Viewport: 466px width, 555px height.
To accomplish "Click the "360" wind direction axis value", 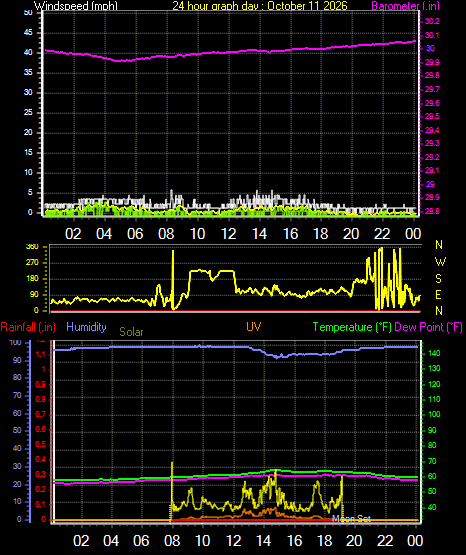I will click(x=32, y=247).
